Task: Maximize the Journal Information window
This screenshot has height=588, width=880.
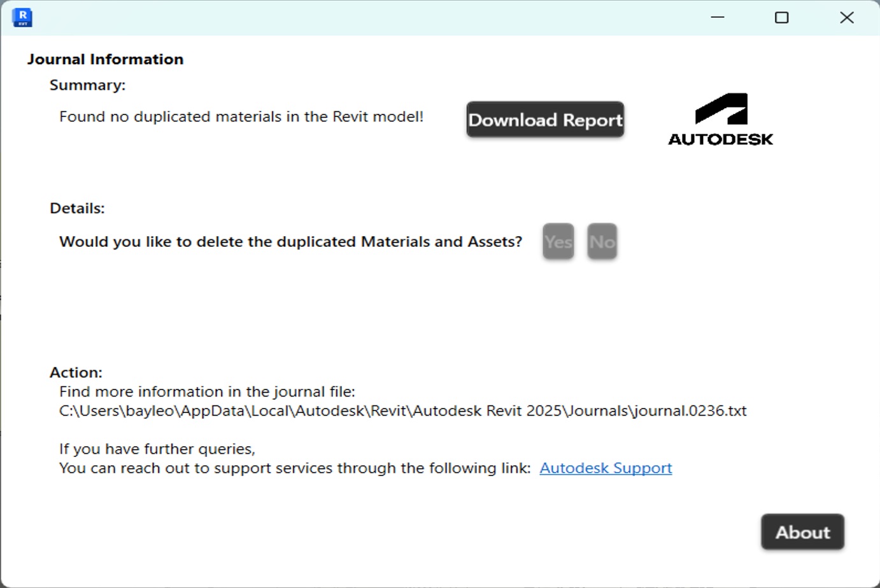Action: coord(781,17)
